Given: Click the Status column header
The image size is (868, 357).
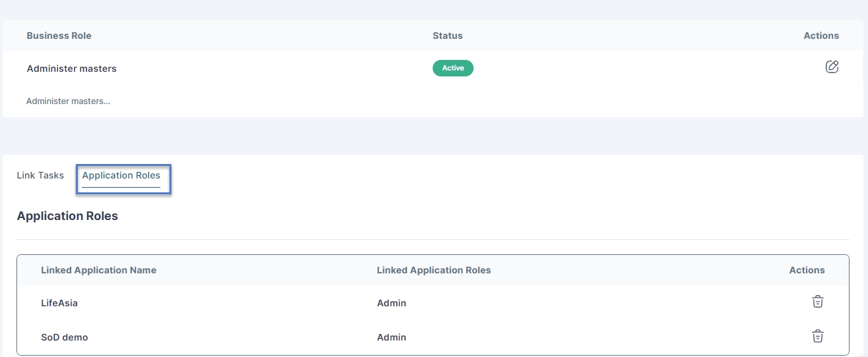Looking at the screenshot, I should [447, 36].
